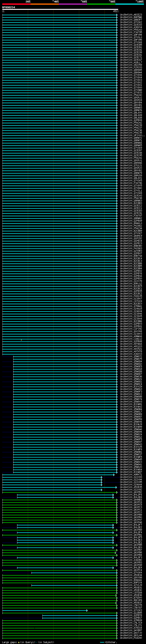Select label UniRef100_A9THT8
This screenshot has height=644, width=146.
[x=131, y=352]
